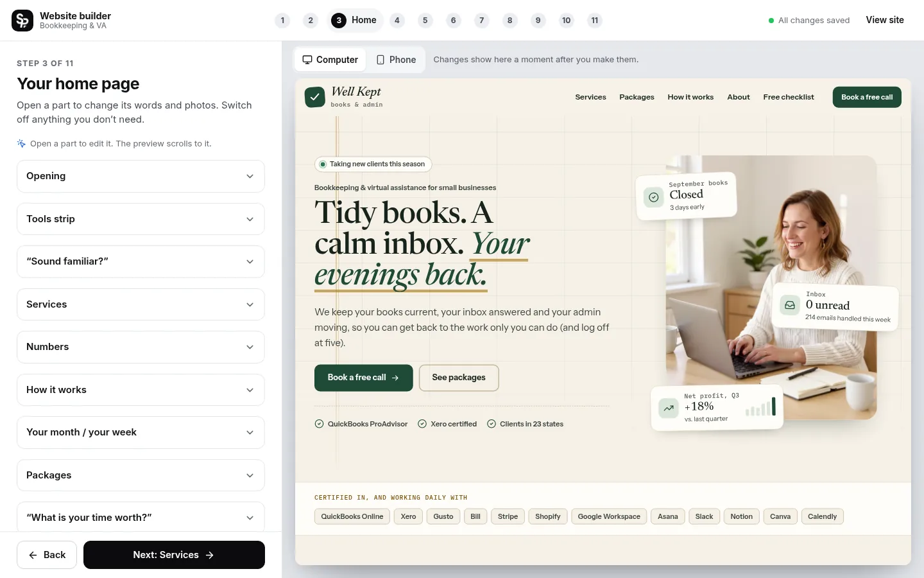Image resolution: width=924 pixels, height=578 pixels.
Task: Open View site link
Action: pos(885,20)
